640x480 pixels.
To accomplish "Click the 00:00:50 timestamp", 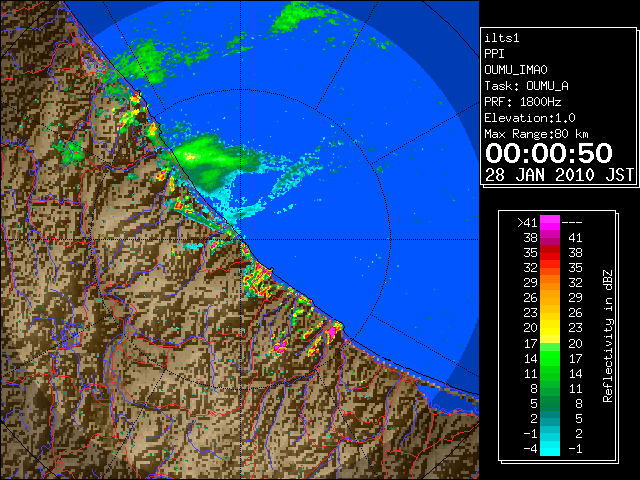I will click(x=549, y=153).
